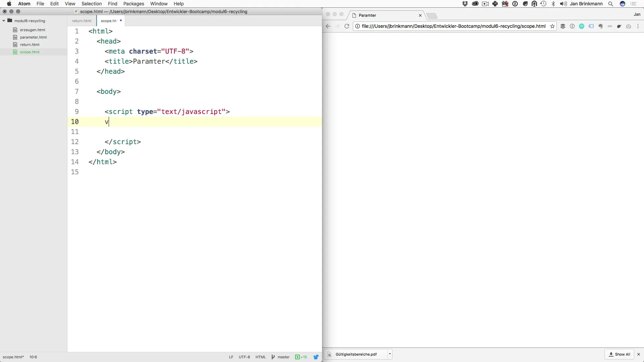Select scope.html in the tree view

tap(30, 52)
